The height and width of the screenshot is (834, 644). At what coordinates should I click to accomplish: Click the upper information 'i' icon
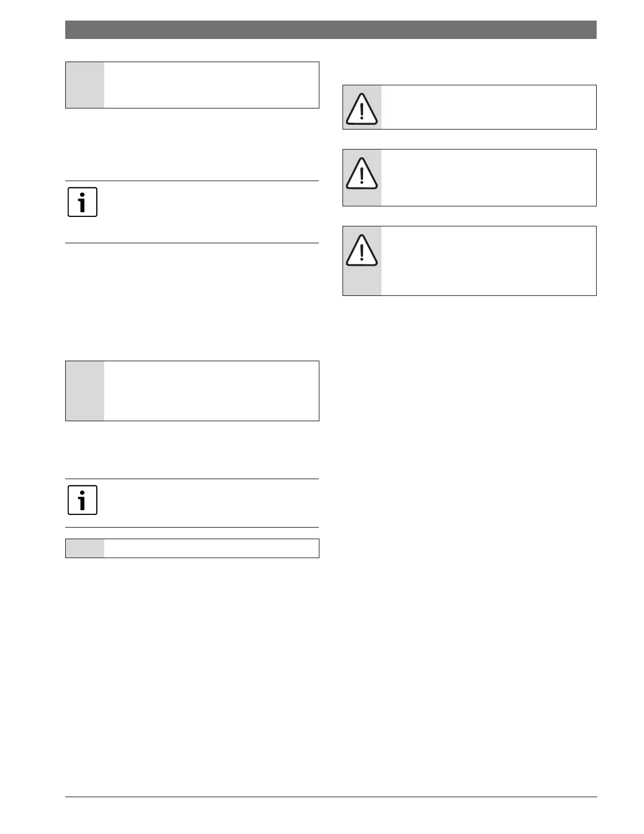point(83,202)
